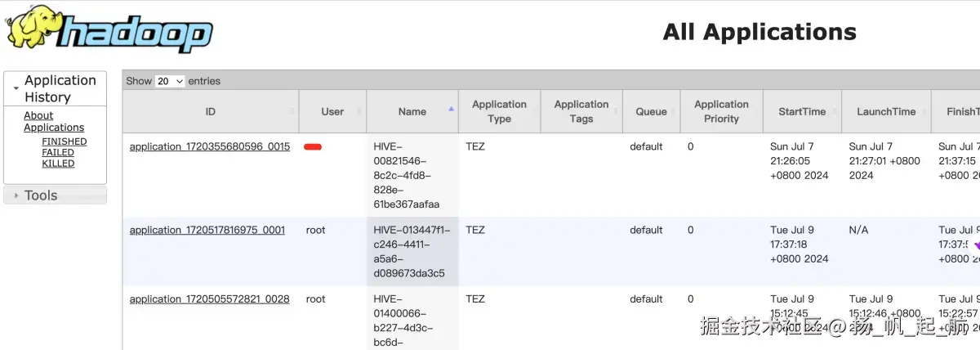Open the Show entries count dropdown
This screenshot has width=980, height=350.
coord(170,81)
